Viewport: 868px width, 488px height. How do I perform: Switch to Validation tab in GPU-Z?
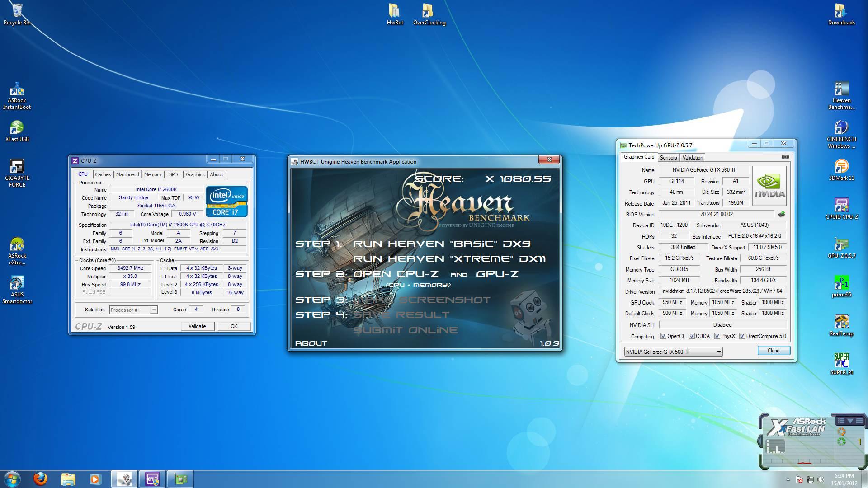click(693, 158)
